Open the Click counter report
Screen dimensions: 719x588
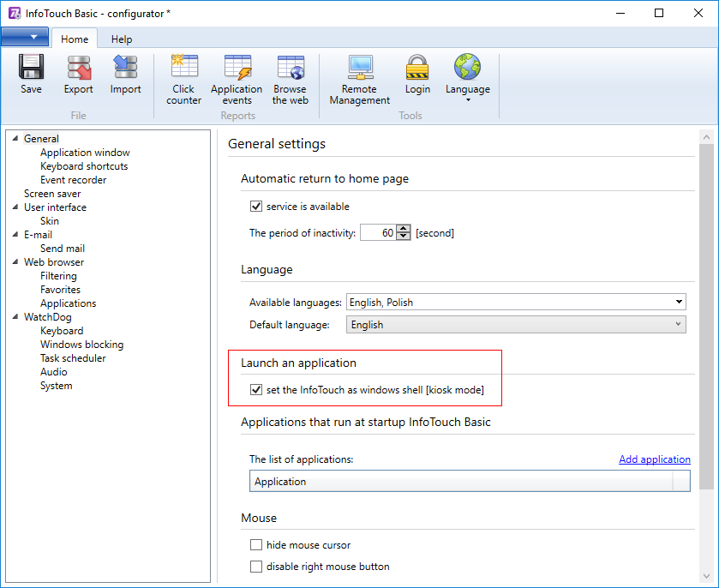click(x=184, y=80)
